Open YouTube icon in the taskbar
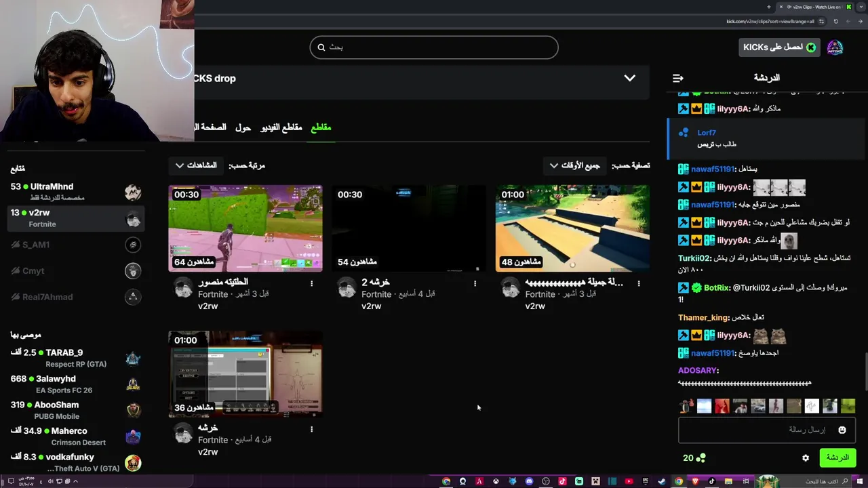Screen dimensions: 868x488 click(629, 481)
